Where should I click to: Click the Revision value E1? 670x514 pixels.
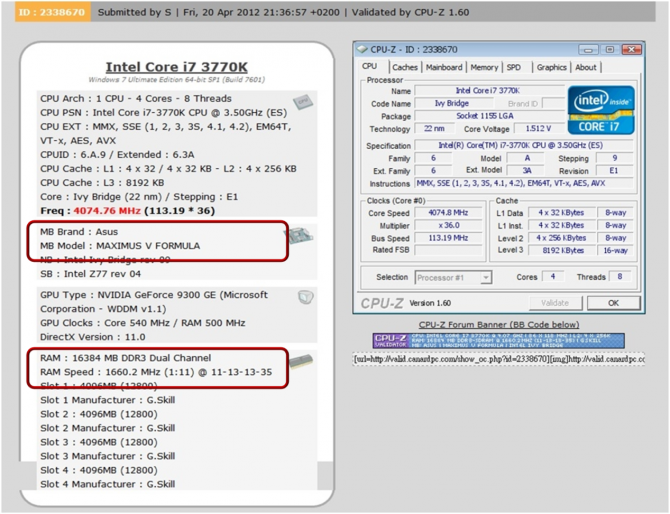pos(614,170)
